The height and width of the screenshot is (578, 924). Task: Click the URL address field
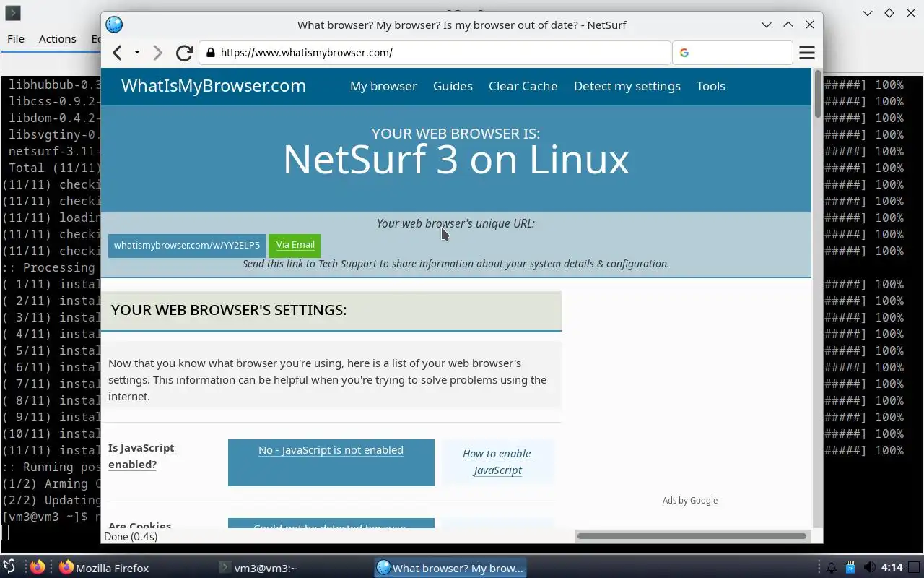point(435,53)
